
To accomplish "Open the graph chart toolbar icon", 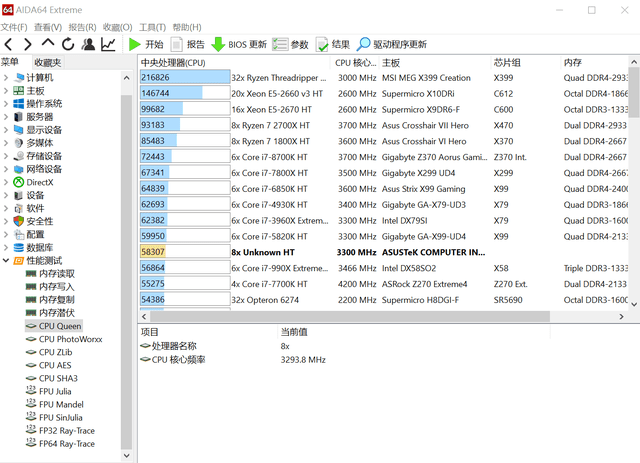I will (x=108, y=44).
